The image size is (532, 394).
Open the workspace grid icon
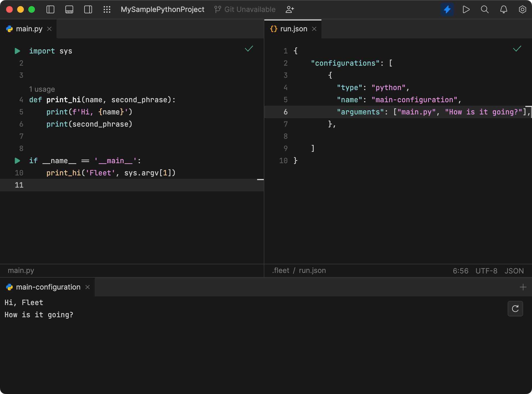107,9
